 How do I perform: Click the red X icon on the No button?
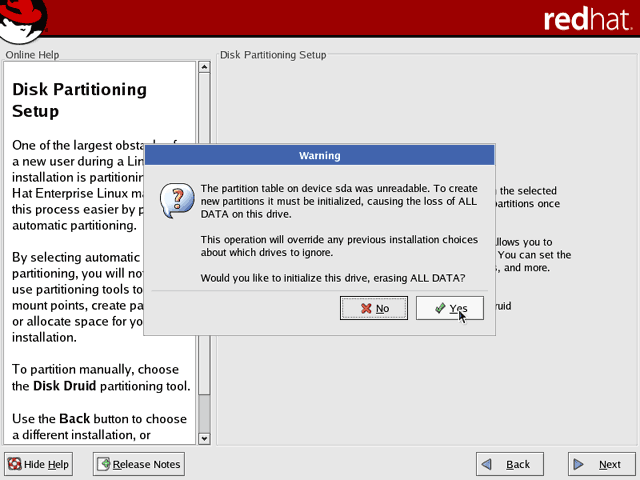[367, 309]
